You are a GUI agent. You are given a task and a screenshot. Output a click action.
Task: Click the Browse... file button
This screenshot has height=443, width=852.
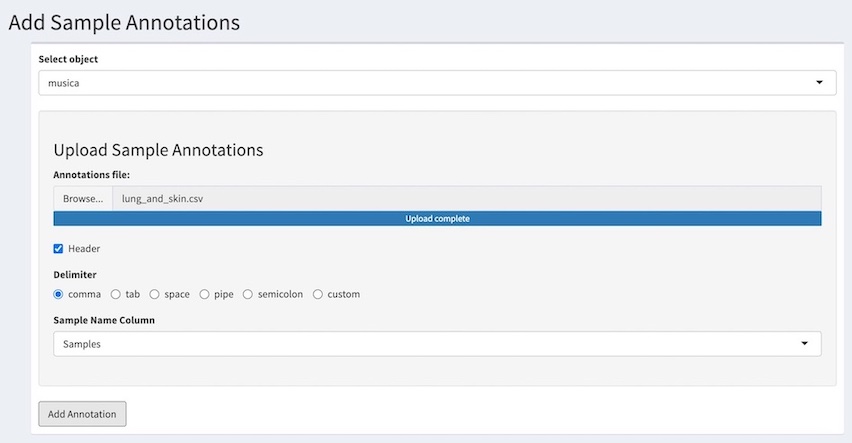coord(83,199)
